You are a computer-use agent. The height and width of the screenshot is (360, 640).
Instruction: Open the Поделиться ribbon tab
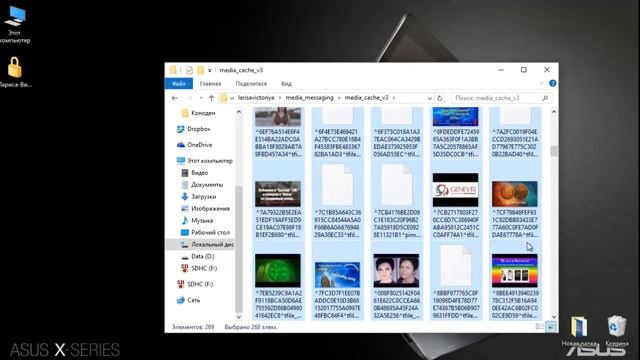point(251,84)
